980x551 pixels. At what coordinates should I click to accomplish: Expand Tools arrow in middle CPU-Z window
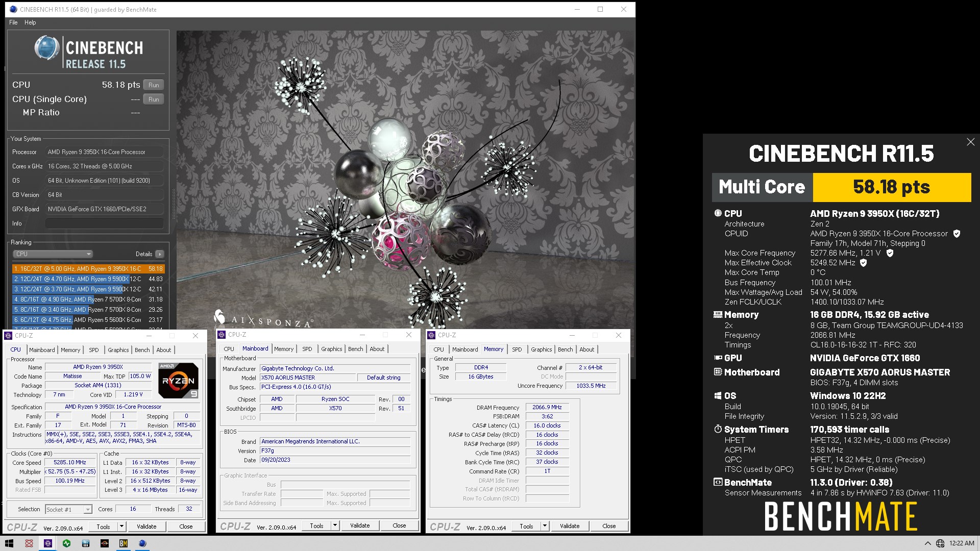tap(335, 525)
